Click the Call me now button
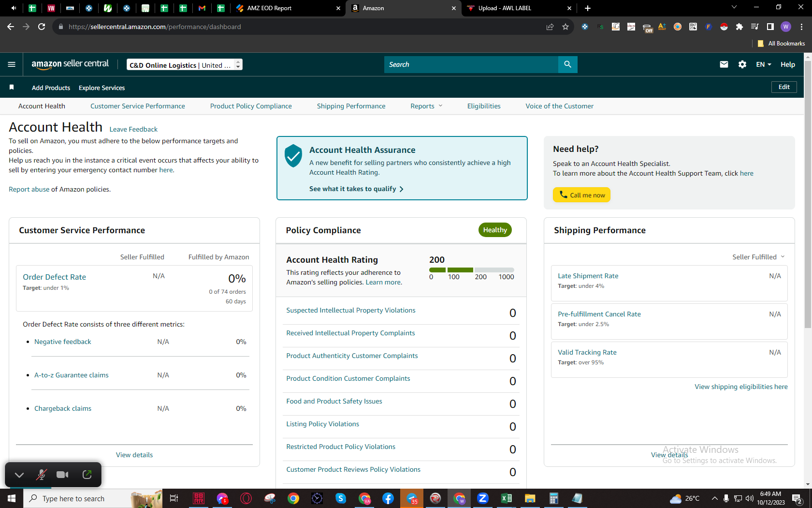The height and width of the screenshot is (508, 812). [581, 194]
